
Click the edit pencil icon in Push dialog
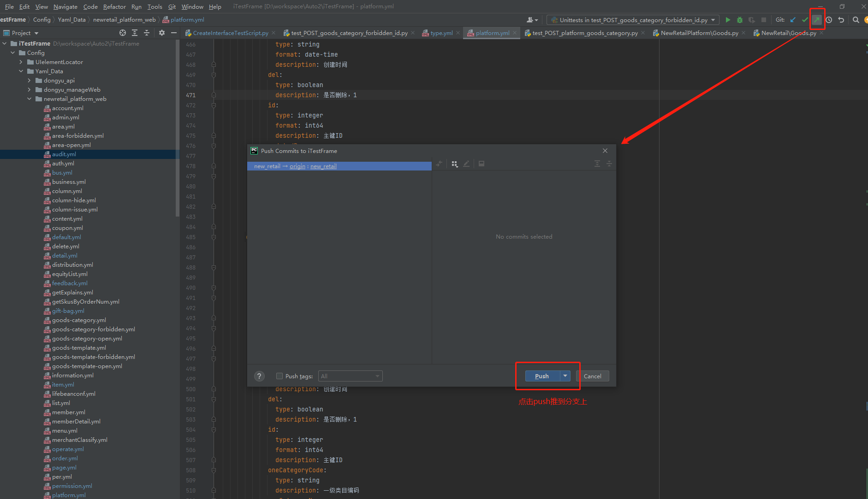click(x=466, y=164)
